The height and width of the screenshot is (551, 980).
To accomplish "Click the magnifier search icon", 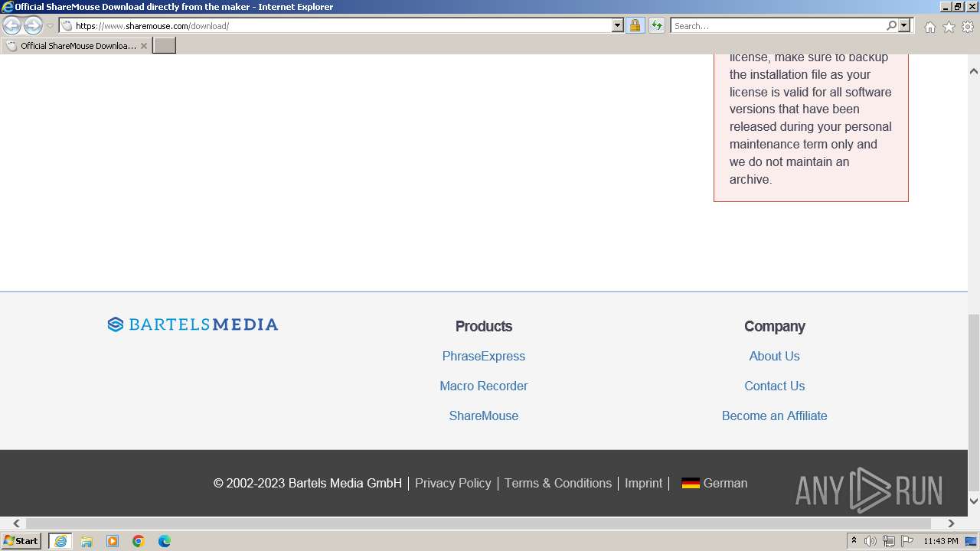I will click(891, 25).
